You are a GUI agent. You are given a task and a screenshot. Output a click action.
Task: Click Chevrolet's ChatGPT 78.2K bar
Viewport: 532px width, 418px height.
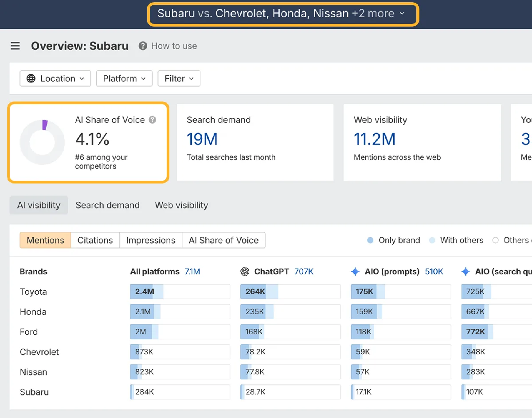tap(290, 352)
